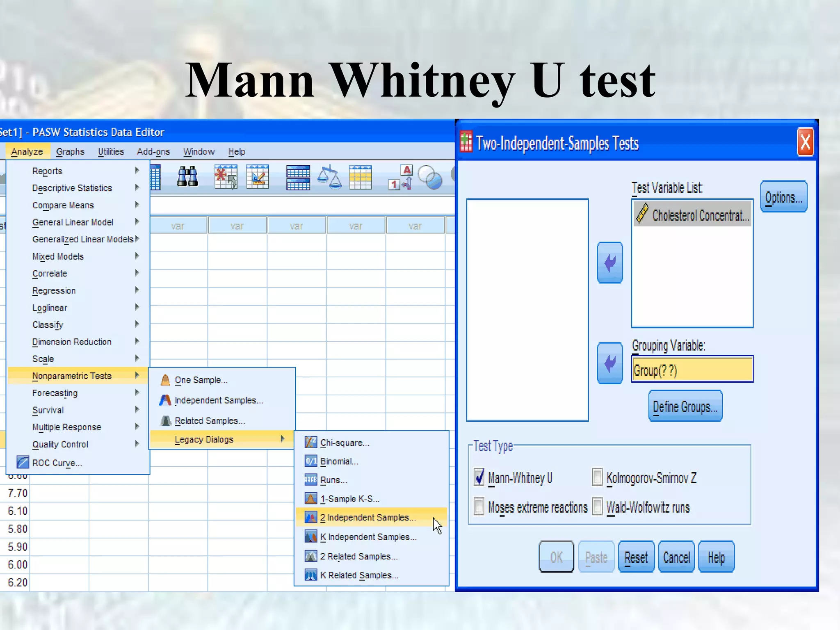This screenshot has width=840, height=630.
Task: Click the Select Cases yellow grid icon
Action: 360,178
